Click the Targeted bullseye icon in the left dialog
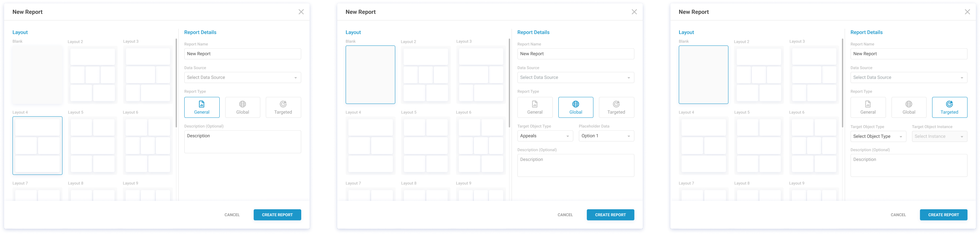Image resolution: width=980 pixels, height=234 pixels. point(283,104)
